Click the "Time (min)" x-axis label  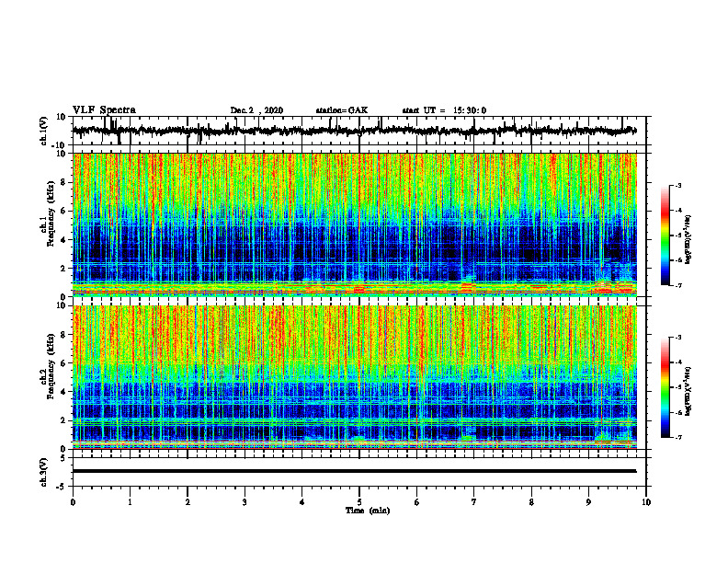[x=368, y=511]
